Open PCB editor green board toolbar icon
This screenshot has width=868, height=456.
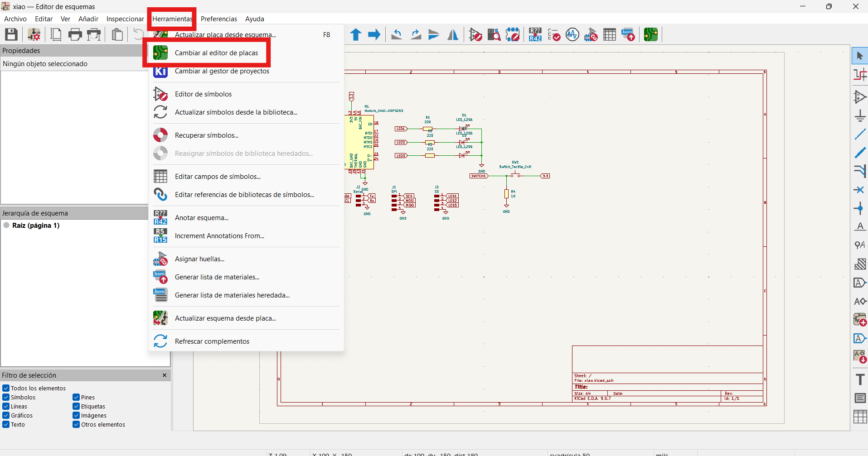click(651, 34)
